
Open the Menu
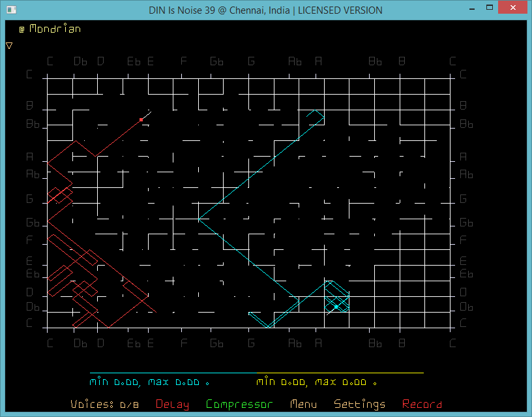click(x=304, y=405)
